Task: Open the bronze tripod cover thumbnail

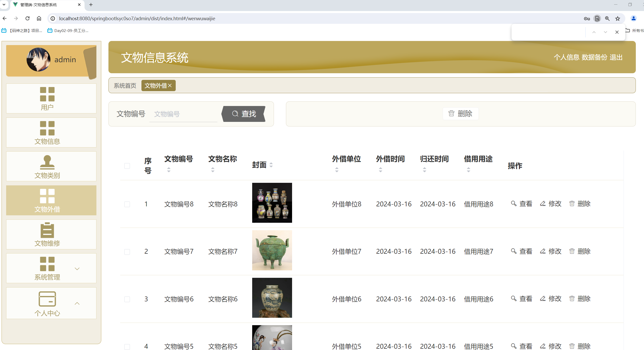Action: [272, 250]
